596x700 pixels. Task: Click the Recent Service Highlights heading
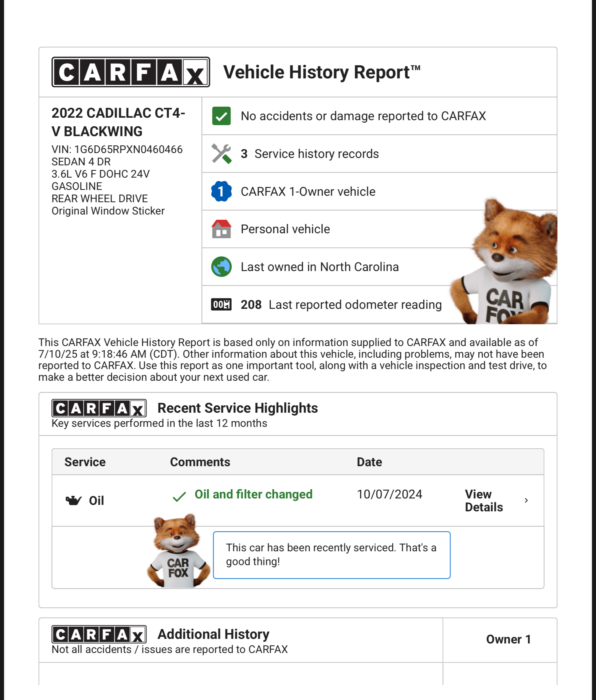(238, 408)
